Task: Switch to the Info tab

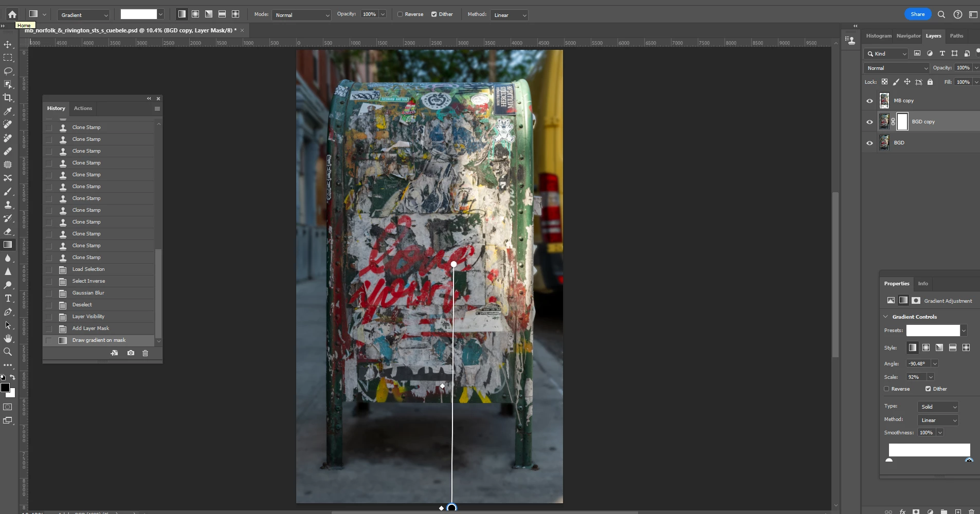Action: coord(923,283)
